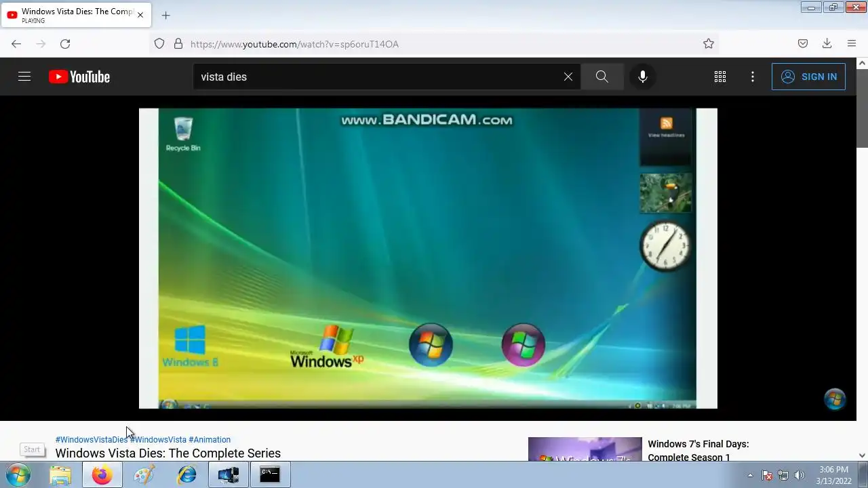Reload the page in Firefox

click(65, 44)
